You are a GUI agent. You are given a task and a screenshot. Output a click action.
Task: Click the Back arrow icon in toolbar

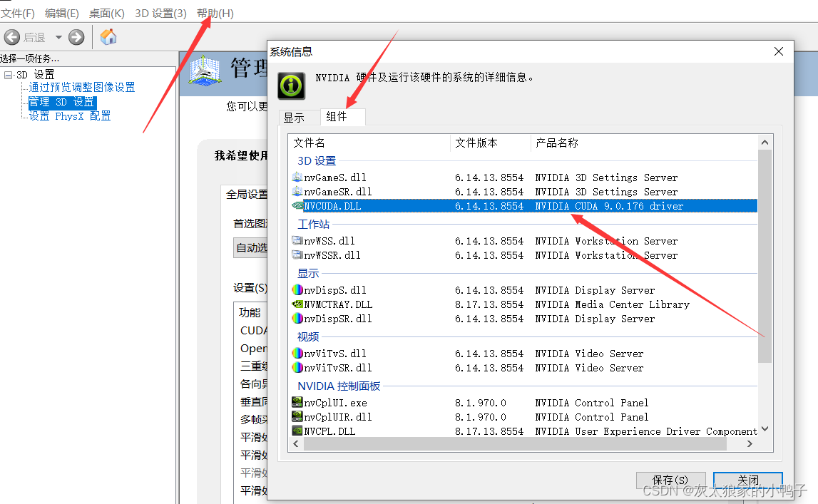[11, 38]
